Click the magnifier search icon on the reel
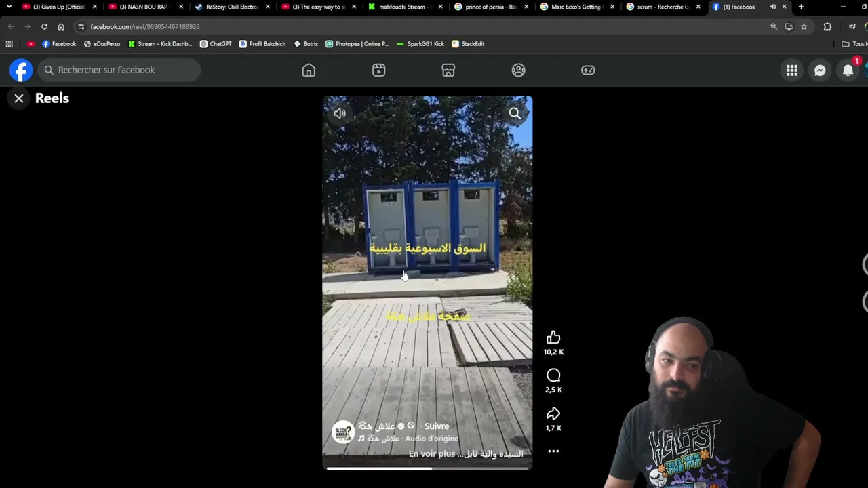Image resolution: width=868 pixels, height=488 pixels. 515,113
